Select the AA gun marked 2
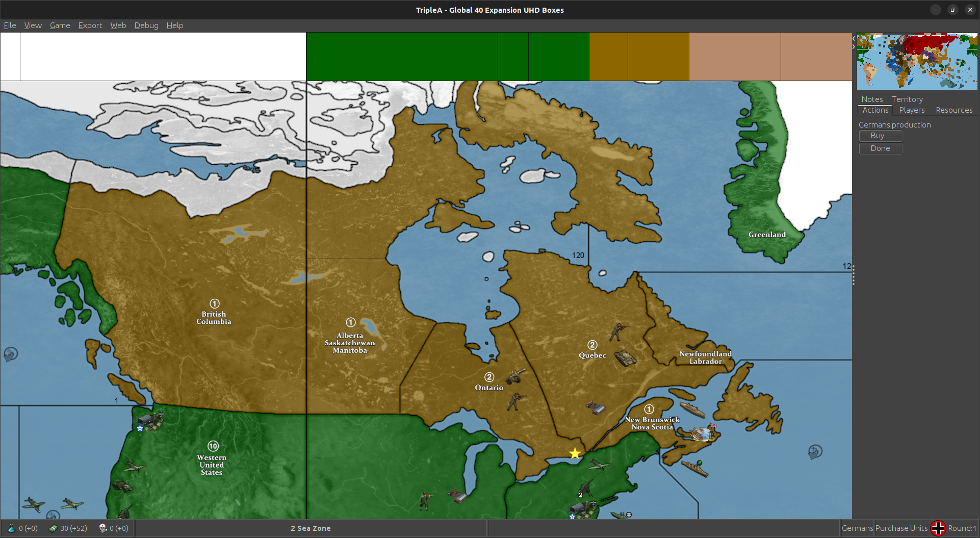The width and height of the screenshot is (980, 538). [x=586, y=488]
